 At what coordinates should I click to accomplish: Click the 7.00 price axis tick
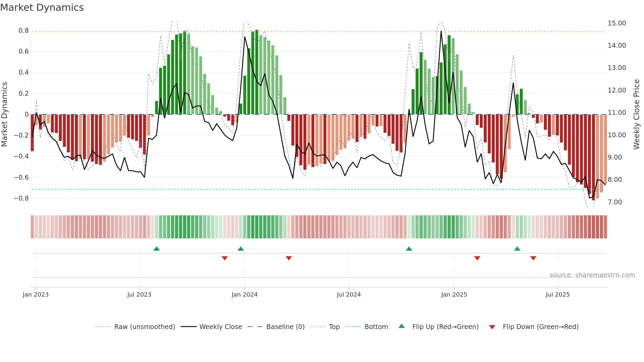pyautogui.click(x=615, y=202)
